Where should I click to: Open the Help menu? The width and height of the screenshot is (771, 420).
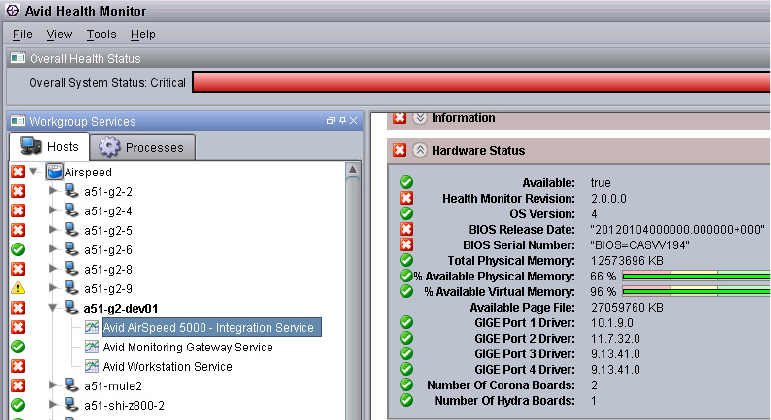click(x=143, y=34)
